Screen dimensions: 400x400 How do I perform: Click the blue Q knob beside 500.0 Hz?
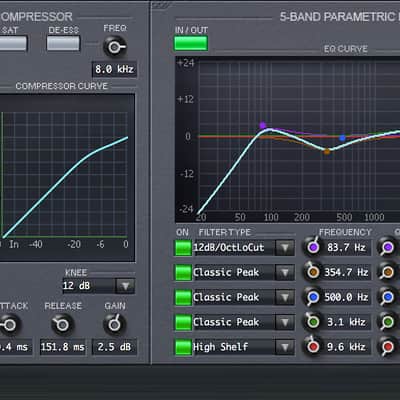[x=388, y=297]
